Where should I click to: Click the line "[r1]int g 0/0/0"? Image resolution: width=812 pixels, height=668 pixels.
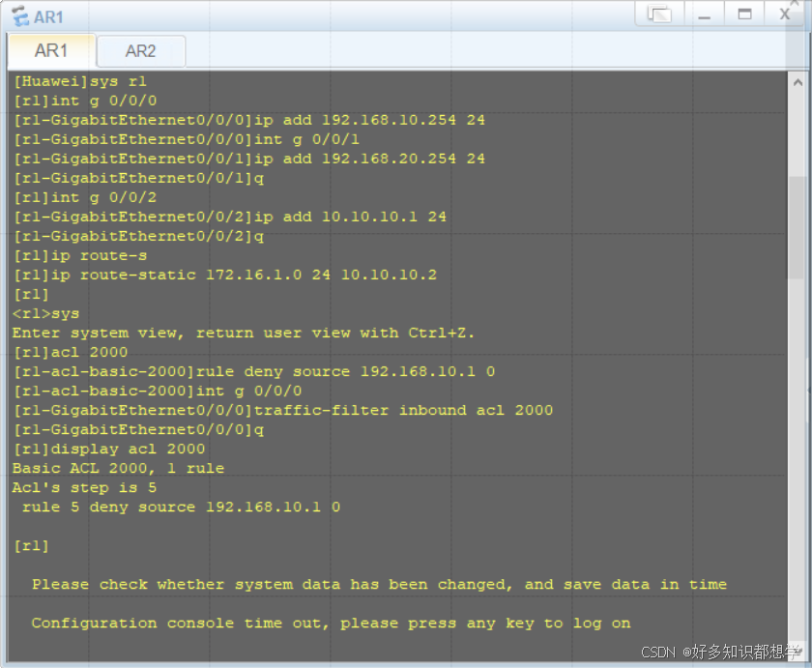tap(85, 101)
